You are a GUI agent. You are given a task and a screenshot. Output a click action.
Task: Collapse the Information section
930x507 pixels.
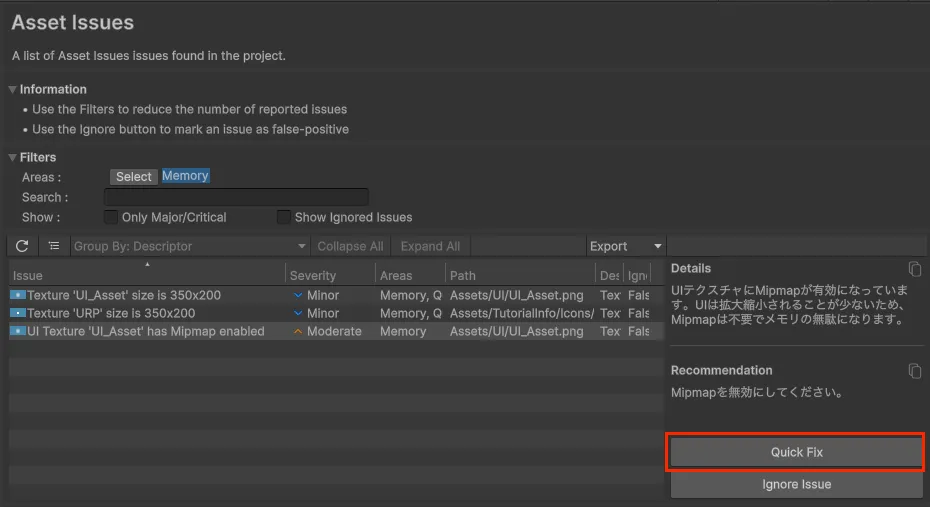[x=13, y=89]
